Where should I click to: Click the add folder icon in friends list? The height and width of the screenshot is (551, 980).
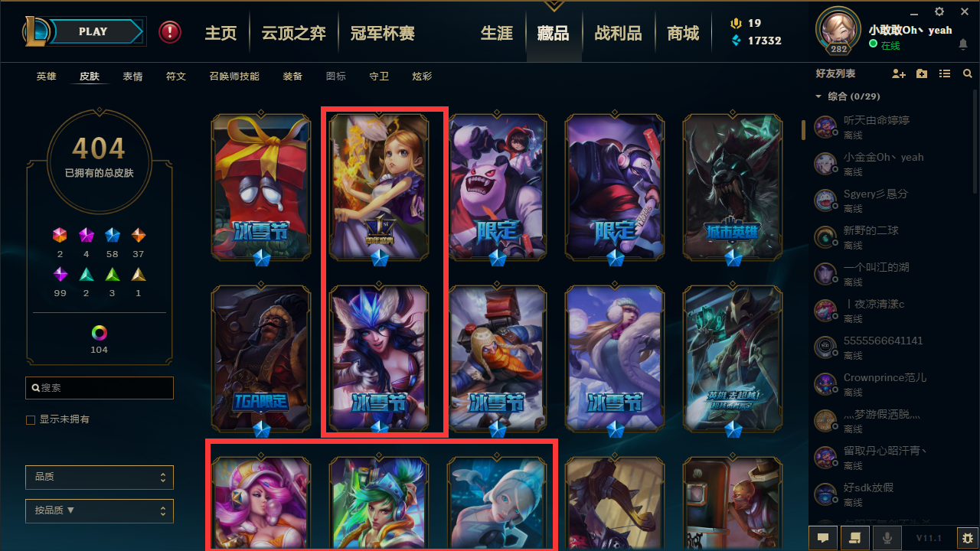(922, 73)
